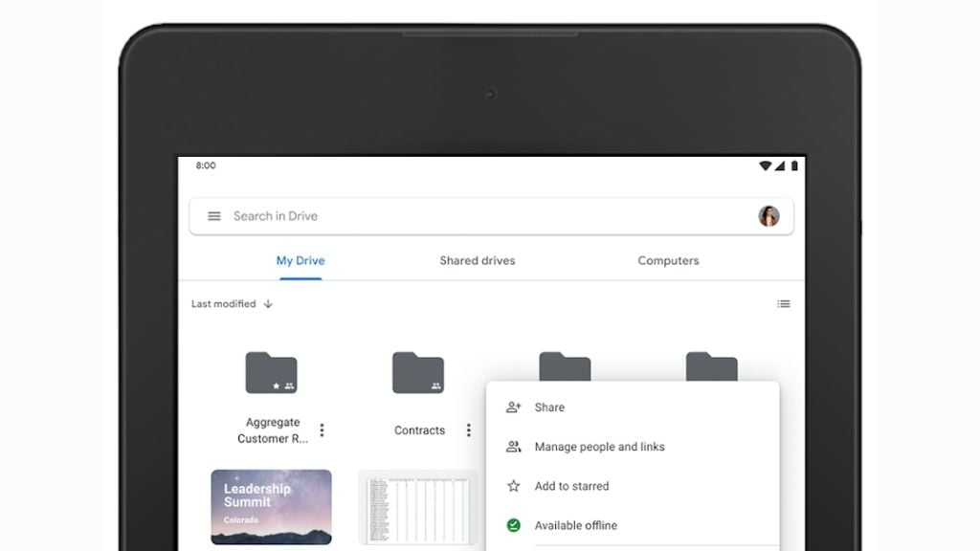The image size is (980, 551).
Task: Open the spreadsheet file thumbnail
Action: click(418, 509)
